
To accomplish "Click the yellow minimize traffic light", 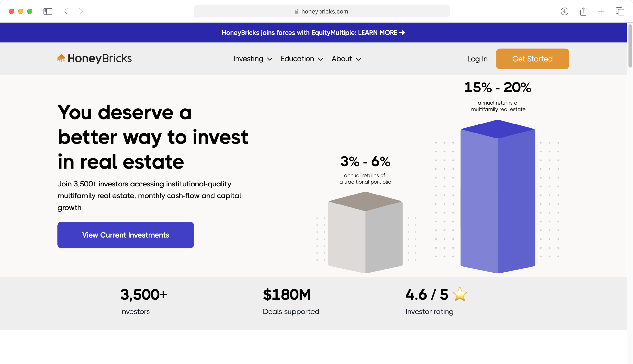I will pos(20,11).
